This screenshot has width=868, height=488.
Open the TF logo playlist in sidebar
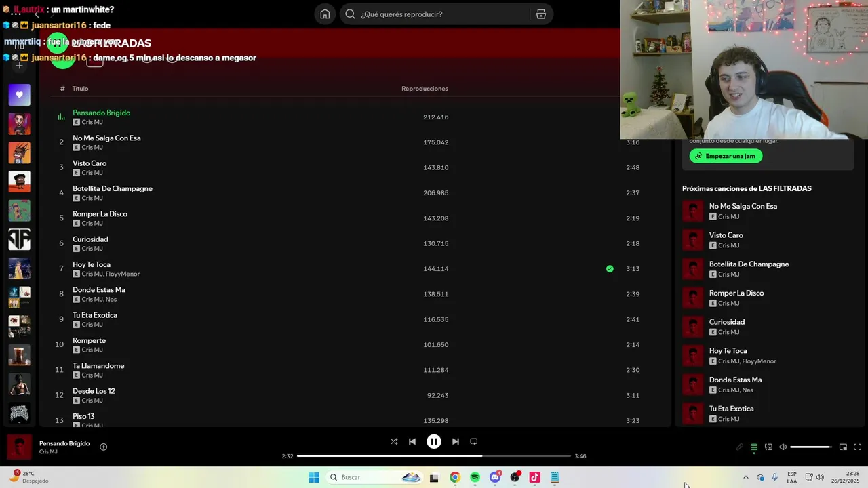(19, 239)
